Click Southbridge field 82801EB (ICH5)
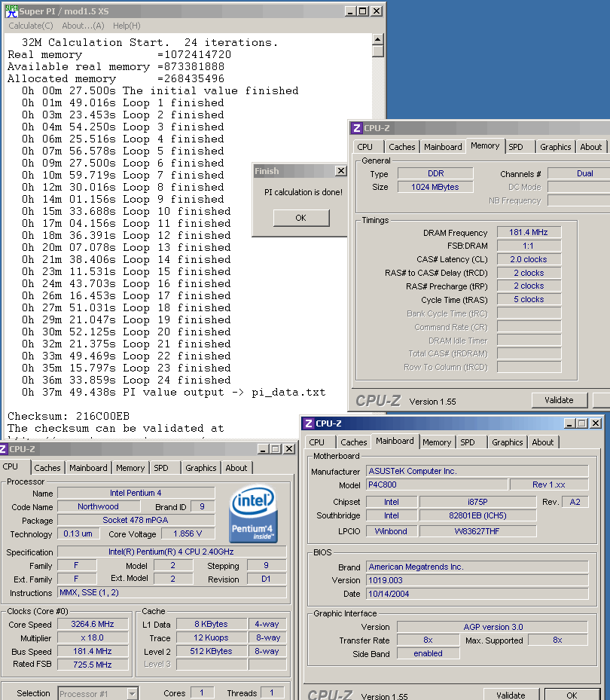This screenshot has height=700, width=610. 477,515
